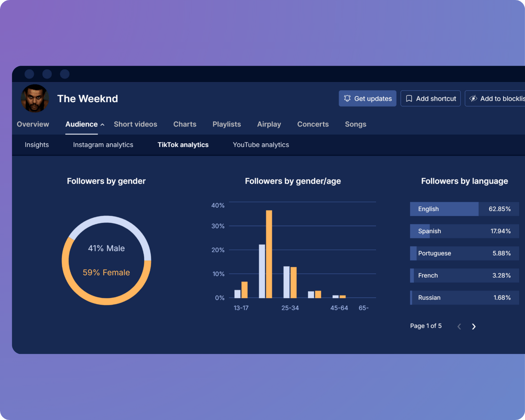Open the Charts tab
Image resolution: width=525 pixels, height=420 pixels.
pyautogui.click(x=185, y=124)
